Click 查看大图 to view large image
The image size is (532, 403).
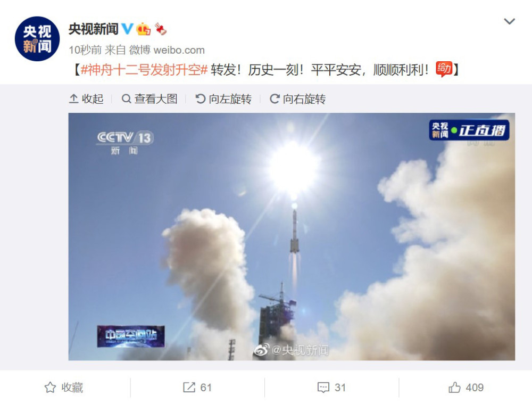149,99
